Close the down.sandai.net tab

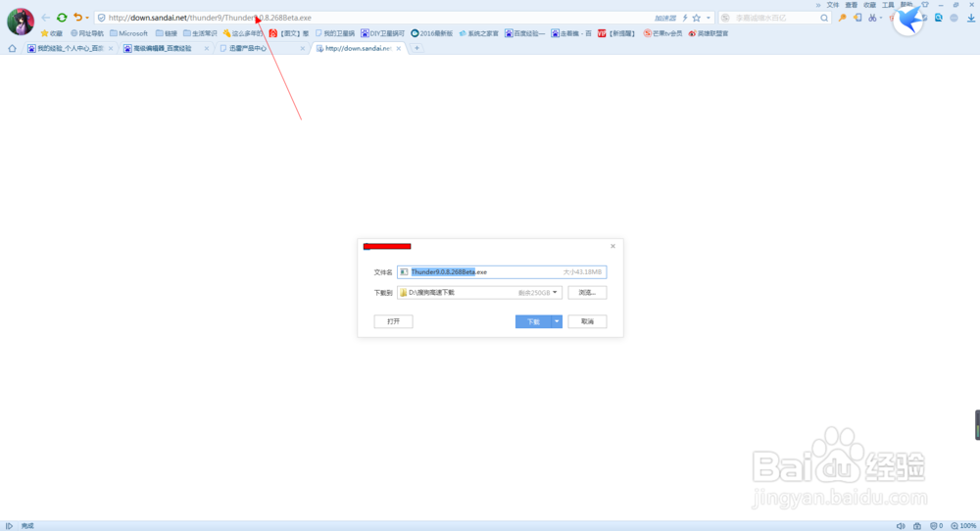click(399, 48)
